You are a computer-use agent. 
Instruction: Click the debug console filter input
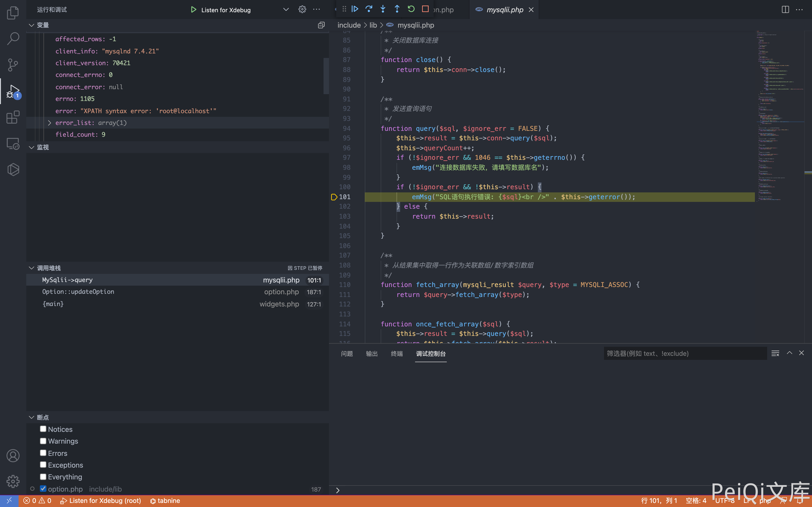pos(684,353)
